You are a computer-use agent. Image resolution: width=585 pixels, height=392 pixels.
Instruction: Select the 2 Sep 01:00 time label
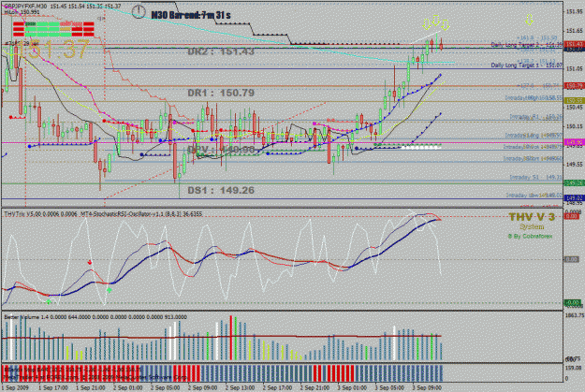[128, 388]
